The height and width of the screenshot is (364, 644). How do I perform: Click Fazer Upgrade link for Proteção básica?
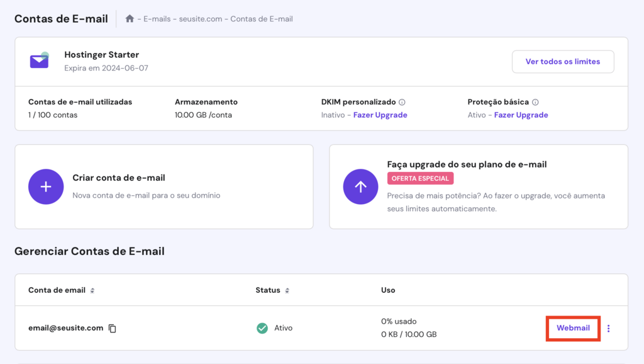coord(521,115)
